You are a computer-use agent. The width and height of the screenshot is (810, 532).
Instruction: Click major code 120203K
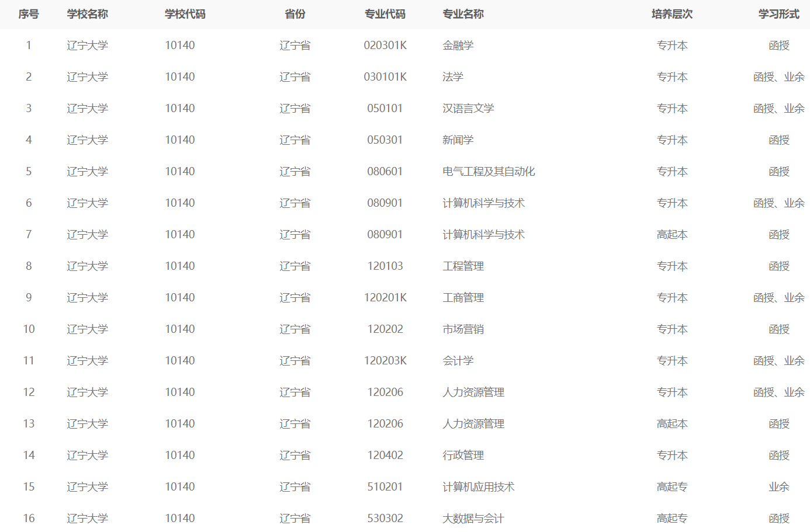[x=385, y=361]
